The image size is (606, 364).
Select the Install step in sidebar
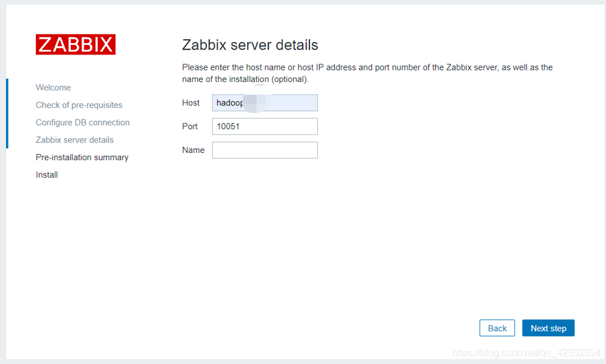(x=47, y=175)
